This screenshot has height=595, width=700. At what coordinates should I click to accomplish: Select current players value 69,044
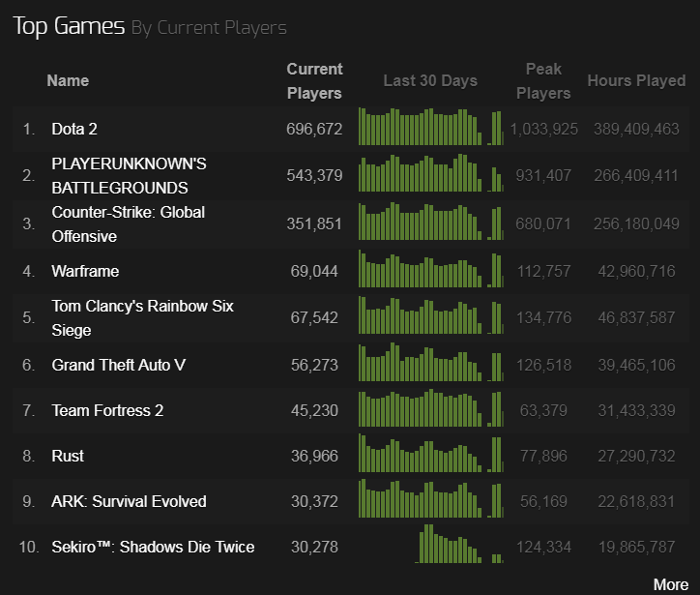pyautogui.click(x=314, y=271)
